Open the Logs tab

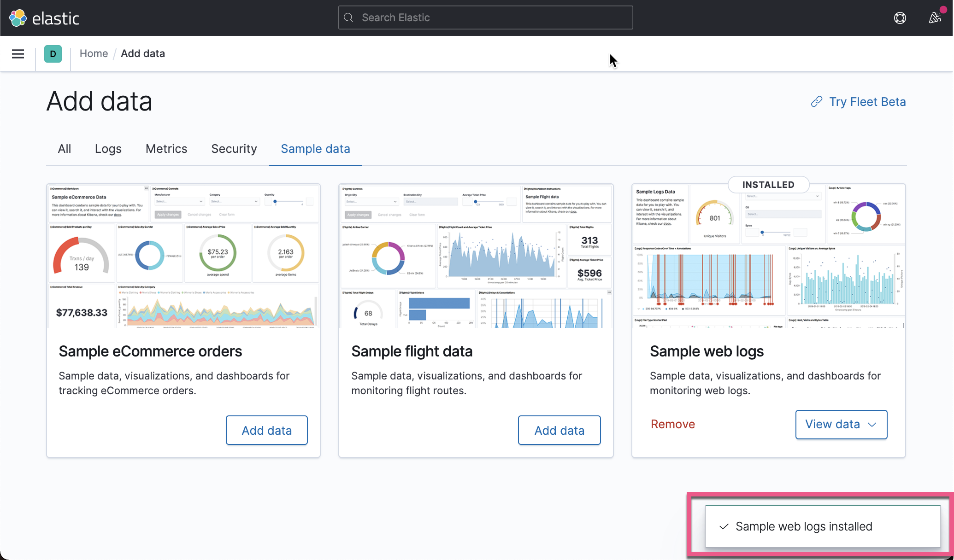[108, 149]
